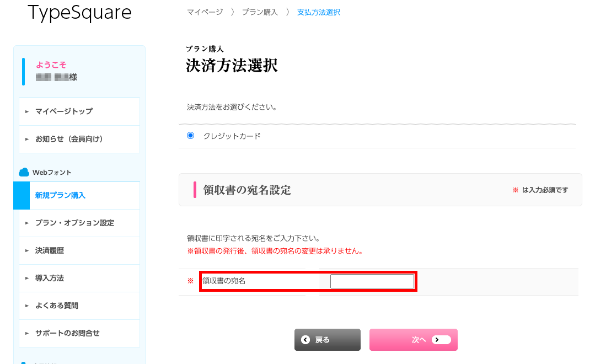Click the back arrow icon in 戻る button
This screenshot has width=595, height=364.
point(307,340)
